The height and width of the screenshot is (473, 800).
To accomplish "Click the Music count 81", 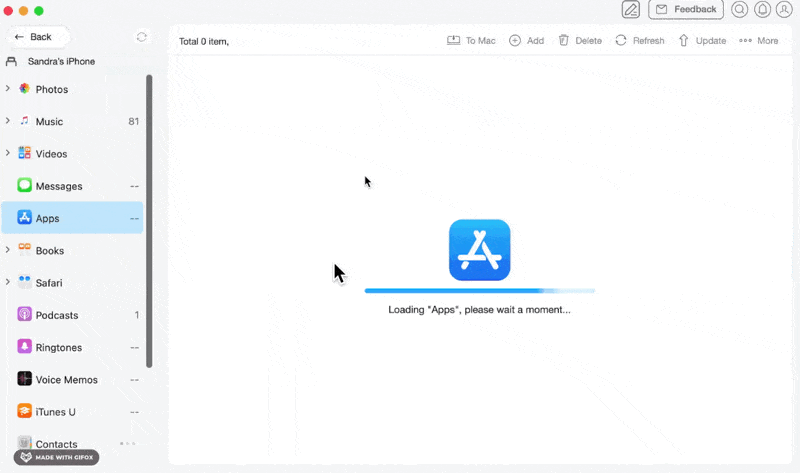I will (x=134, y=121).
